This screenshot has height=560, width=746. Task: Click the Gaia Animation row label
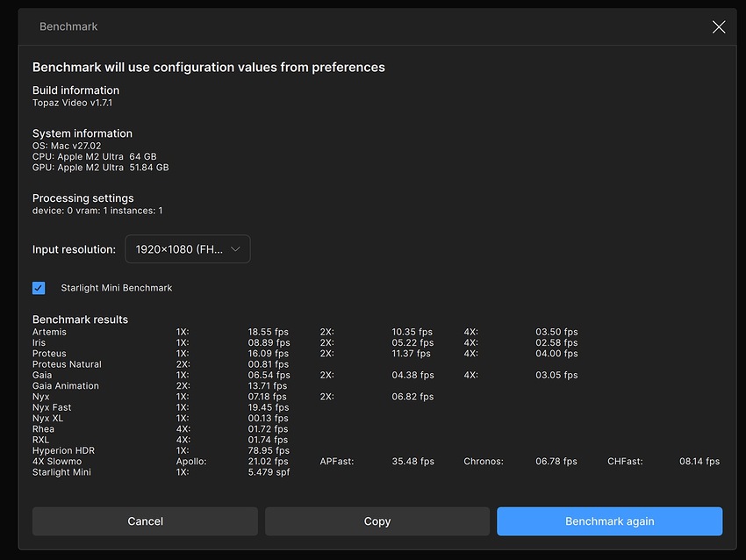point(66,386)
